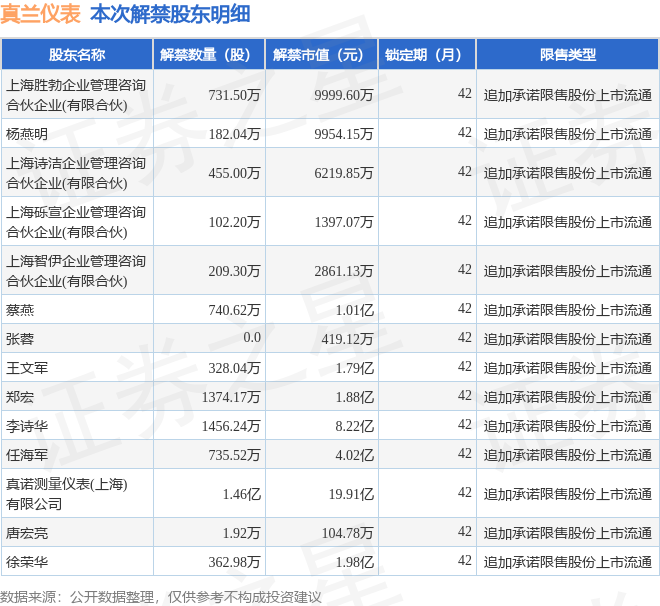Image resolution: width=660 pixels, height=606 pixels.
Task: Click the 限售类型 column header
Action: pos(567,54)
